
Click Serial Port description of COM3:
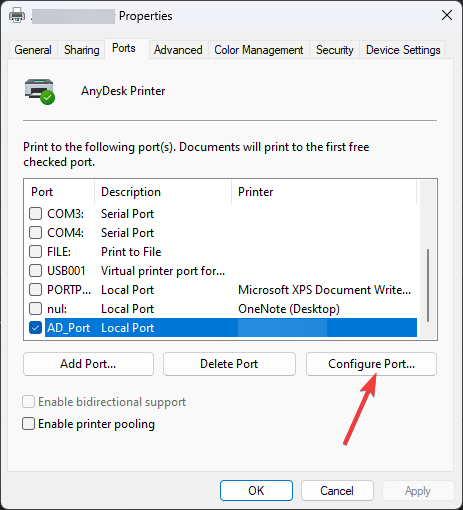[127, 214]
